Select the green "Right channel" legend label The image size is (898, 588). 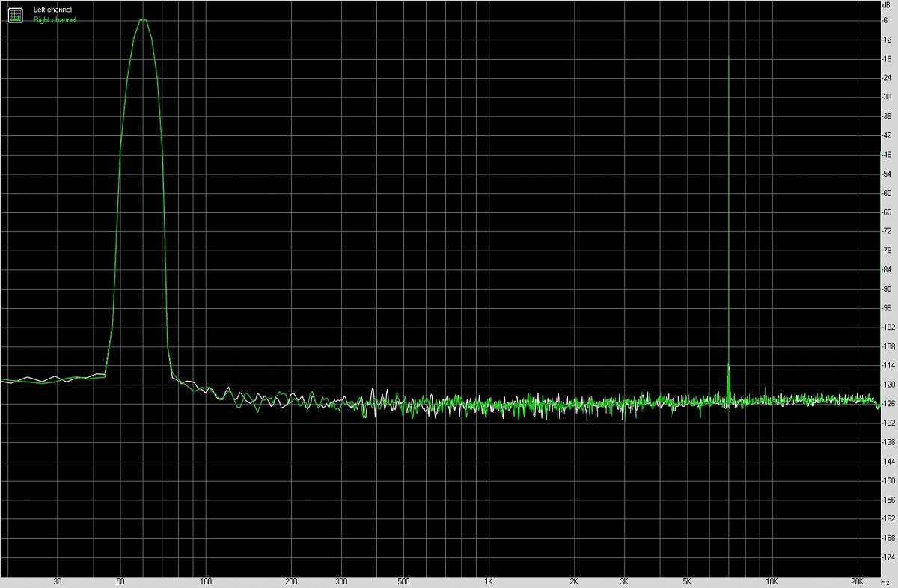[55, 20]
